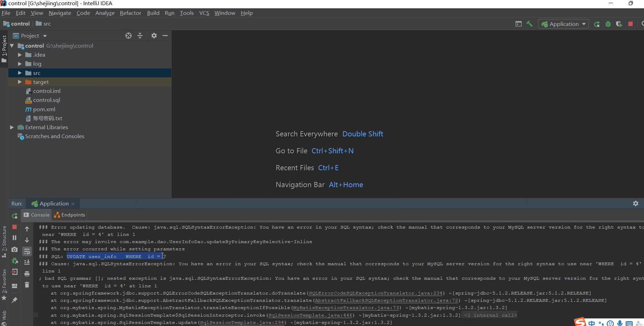Switch to the Console tab
This screenshot has width=644, height=326.
pos(37,215)
